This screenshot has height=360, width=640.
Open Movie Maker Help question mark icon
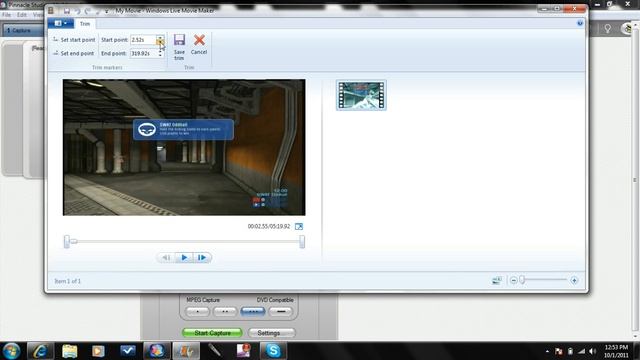pyautogui.click(x=580, y=23)
